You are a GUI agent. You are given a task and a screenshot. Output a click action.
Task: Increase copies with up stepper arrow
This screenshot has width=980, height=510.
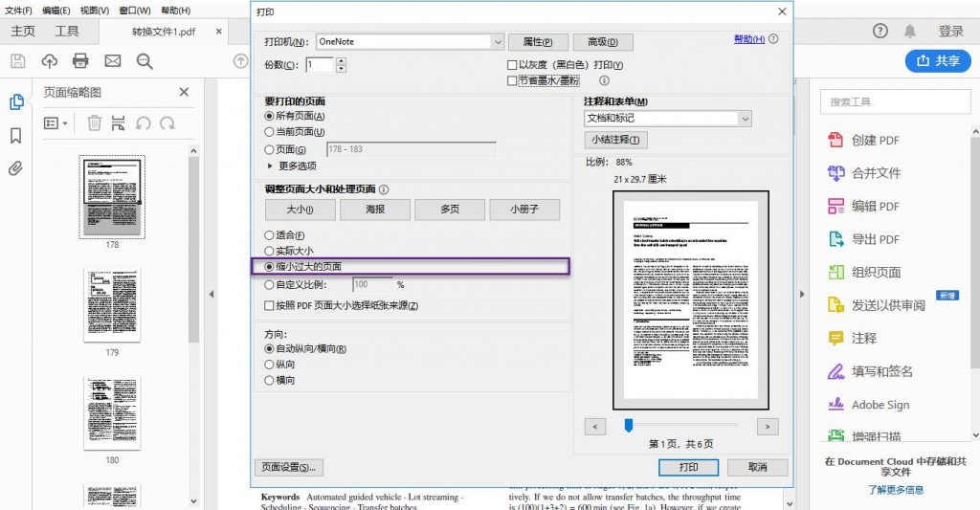341,60
